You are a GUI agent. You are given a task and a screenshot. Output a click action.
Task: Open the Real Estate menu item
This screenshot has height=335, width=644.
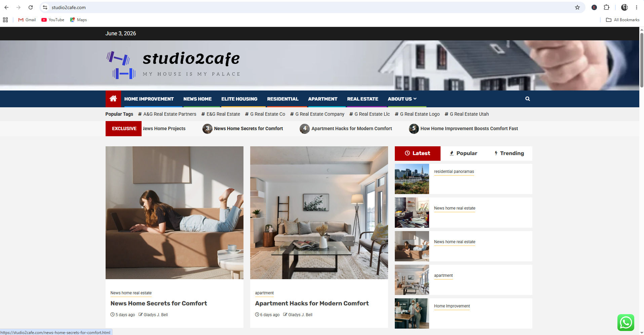pyautogui.click(x=363, y=99)
